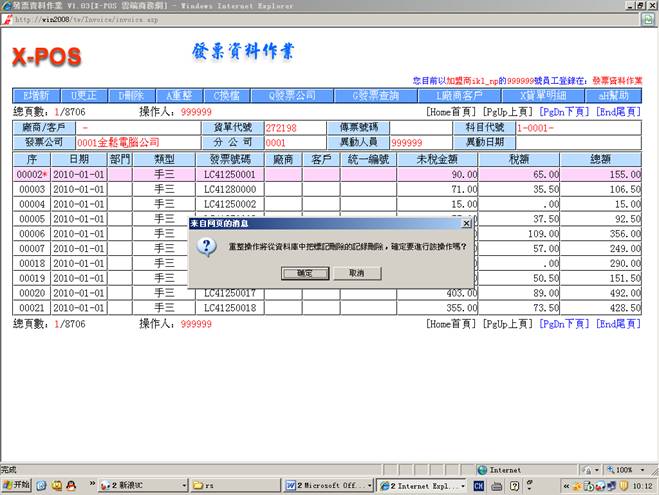Screen dimensions: 659x495
Task: Go to top [PgDn下頁] link
Action: tap(565, 112)
